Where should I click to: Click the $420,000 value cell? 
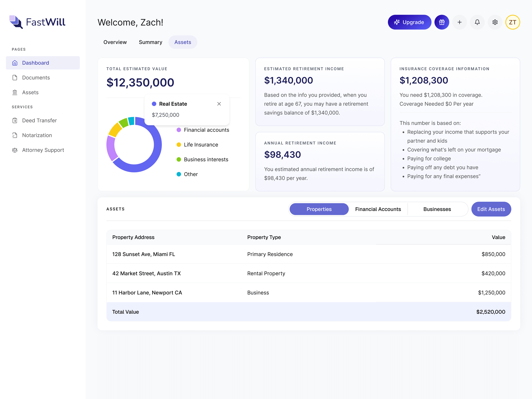click(493, 273)
